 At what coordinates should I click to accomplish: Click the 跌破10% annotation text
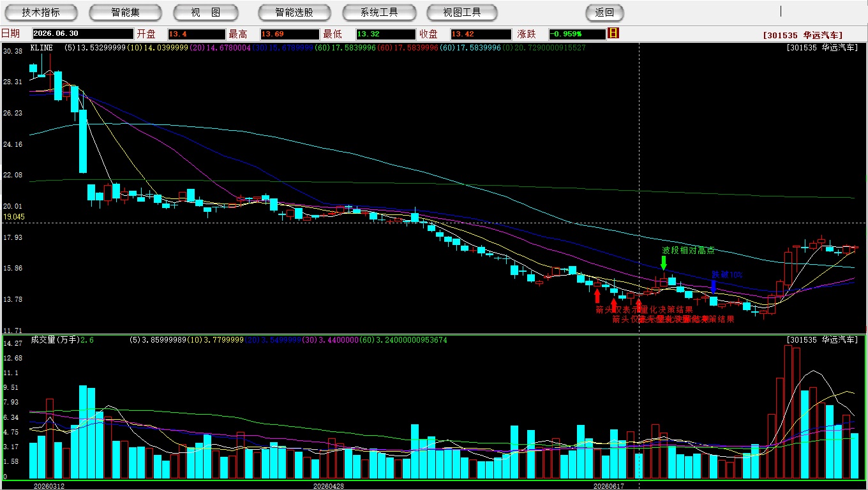[x=728, y=274]
